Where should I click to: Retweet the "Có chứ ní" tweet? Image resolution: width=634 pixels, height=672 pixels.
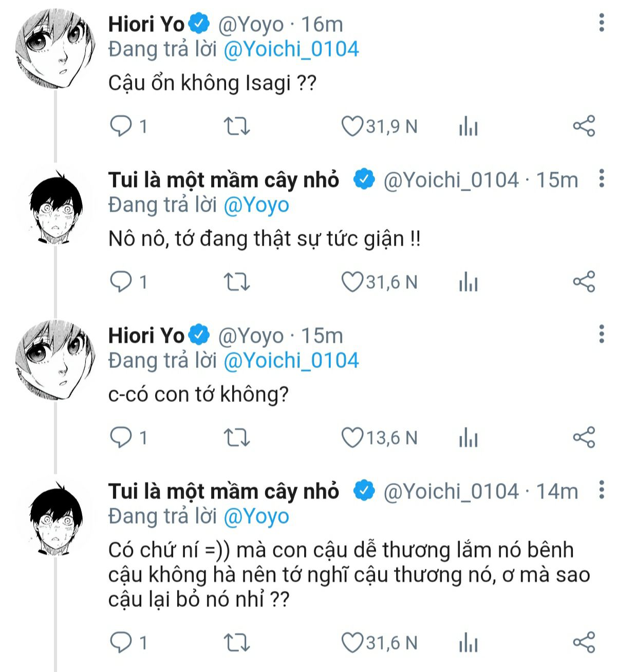[237, 643]
